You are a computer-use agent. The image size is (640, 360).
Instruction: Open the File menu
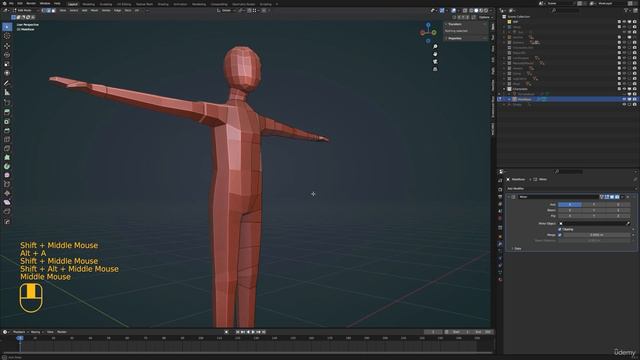(x=11, y=3)
